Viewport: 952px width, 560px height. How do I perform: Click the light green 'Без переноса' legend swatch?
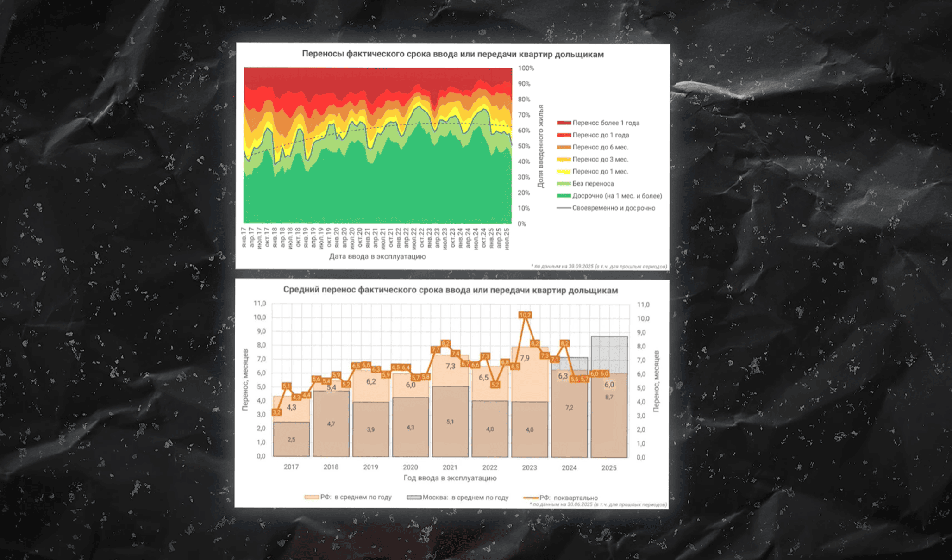coord(564,184)
